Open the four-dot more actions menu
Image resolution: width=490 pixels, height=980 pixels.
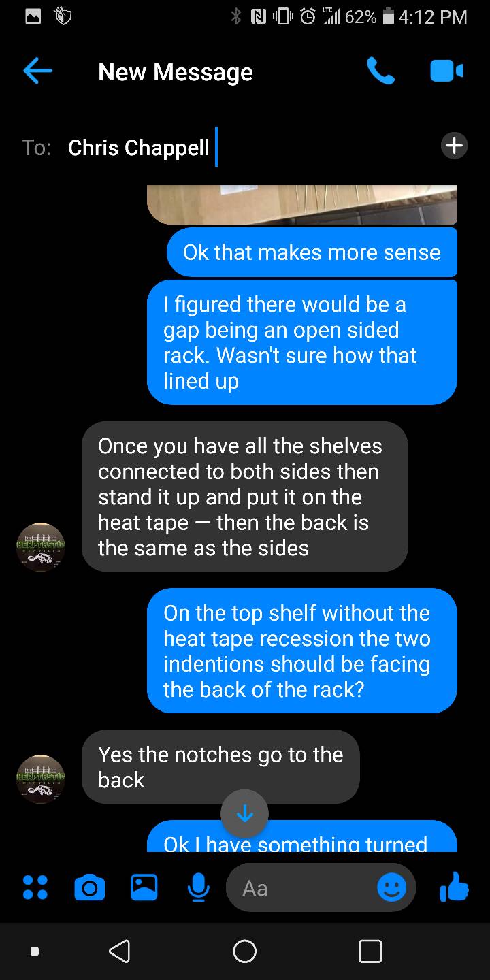(35, 887)
